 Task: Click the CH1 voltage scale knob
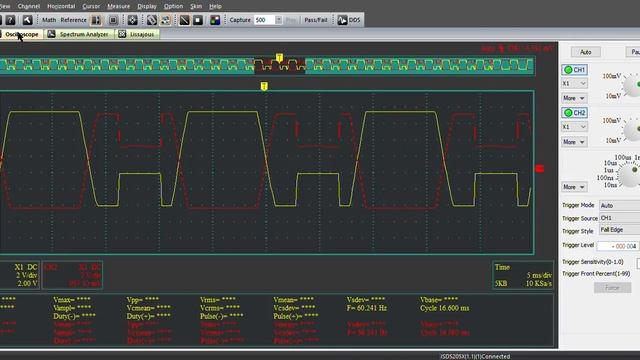(632, 86)
